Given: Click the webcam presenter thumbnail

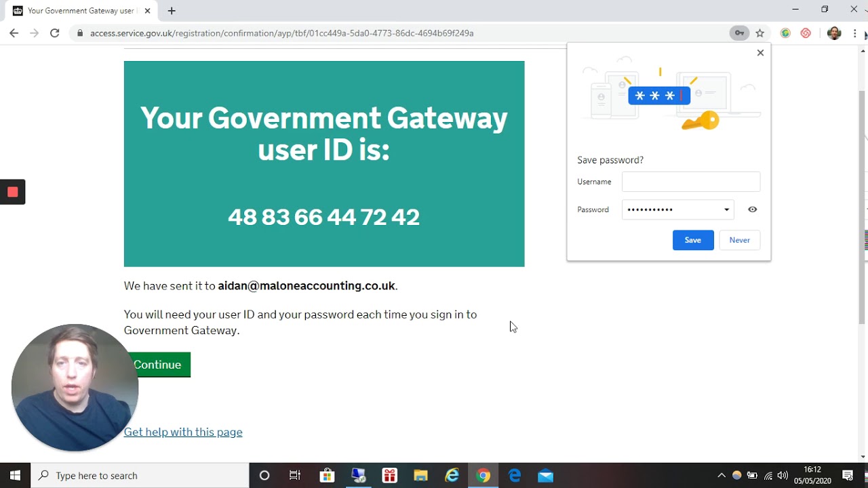Looking at the screenshot, I should (75, 388).
